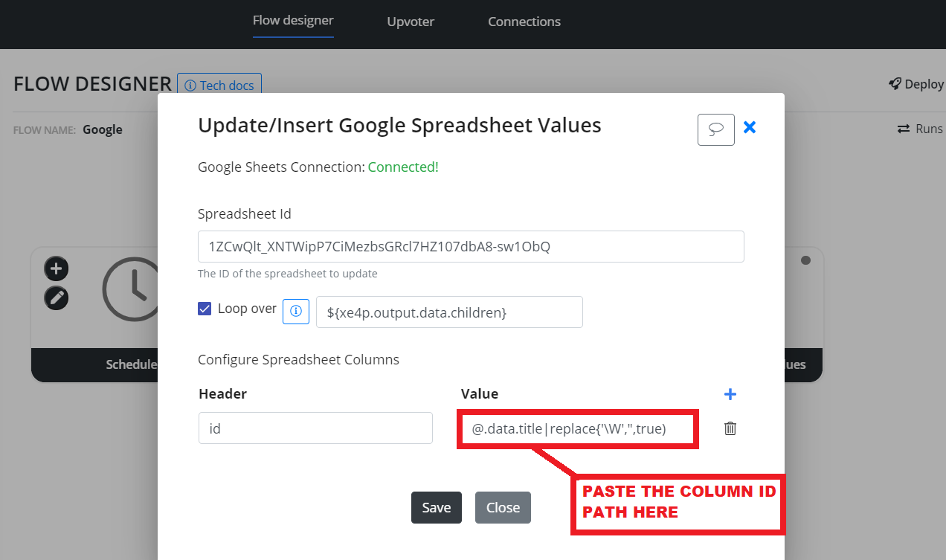This screenshot has height=560, width=946.
Task: Click the Spreadsheet Id input field
Action: tap(471, 246)
